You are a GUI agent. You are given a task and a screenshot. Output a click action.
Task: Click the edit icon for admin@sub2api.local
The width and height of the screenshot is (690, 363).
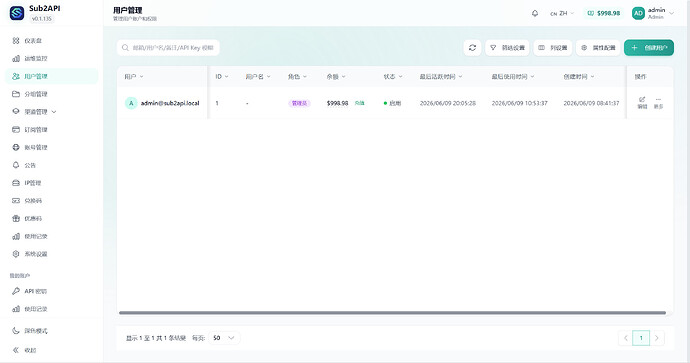(x=642, y=103)
